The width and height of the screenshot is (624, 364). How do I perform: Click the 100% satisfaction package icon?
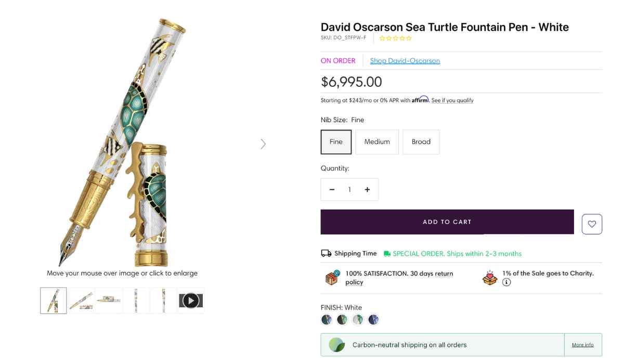point(332,277)
